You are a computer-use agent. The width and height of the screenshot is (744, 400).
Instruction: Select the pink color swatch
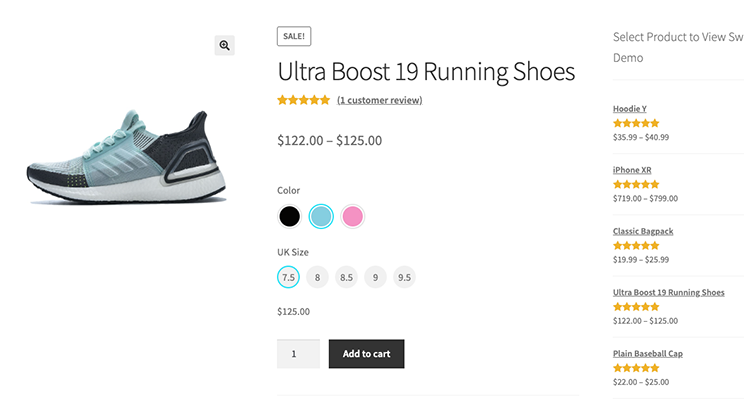point(353,216)
